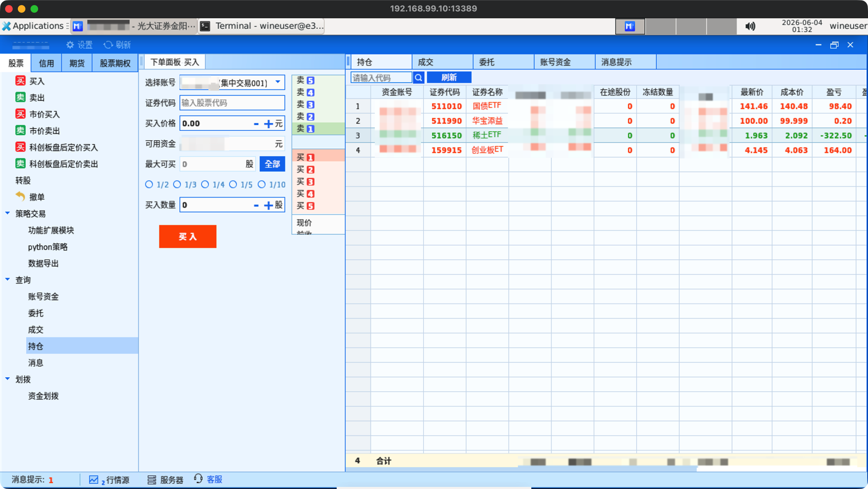Select the 1/10 position radio button
Viewport: 868px width, 489px height.
click(261, 184)
